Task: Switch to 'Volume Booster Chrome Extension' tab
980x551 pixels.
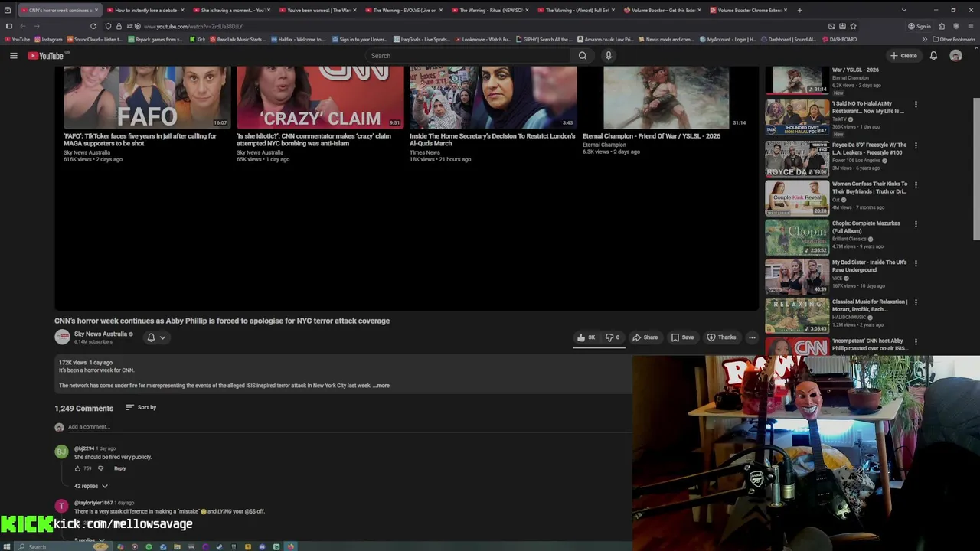Action: tap(749, 10)
